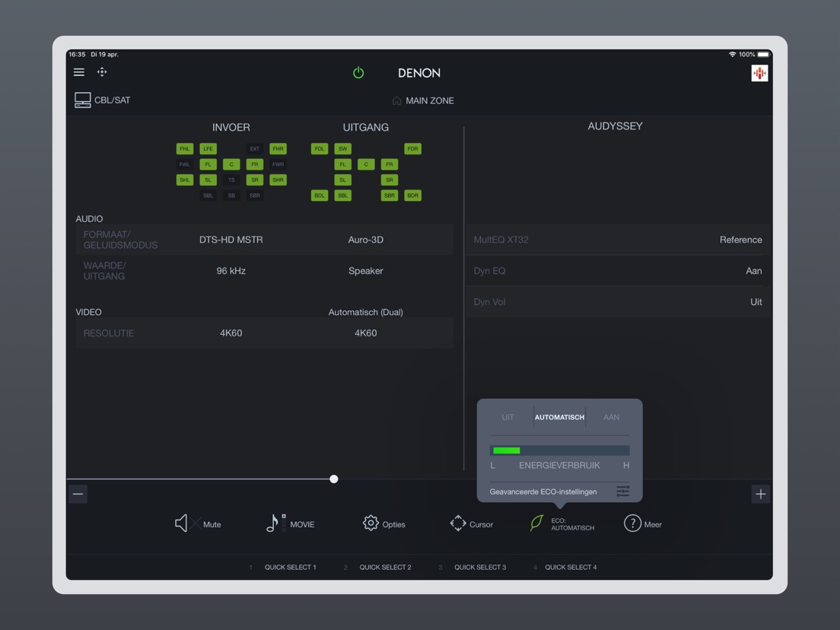Set ECO mode to AUTOMATISCH

(559, 417)
